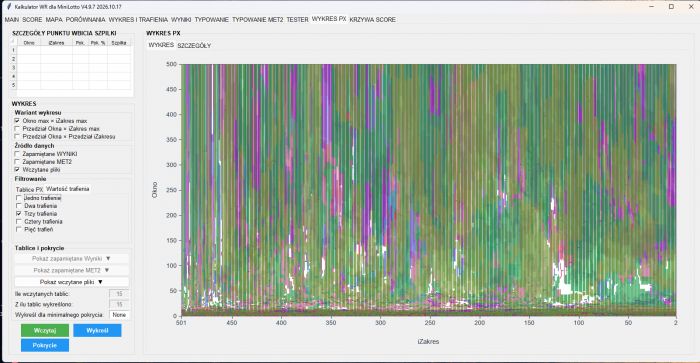Select the WYKRES PX tab

pos(329,19)
